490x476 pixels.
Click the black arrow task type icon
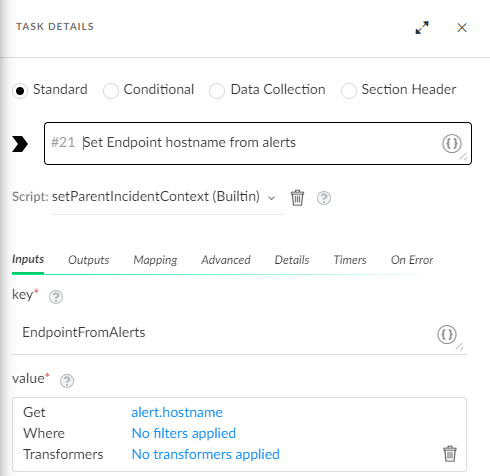point(20,144)
